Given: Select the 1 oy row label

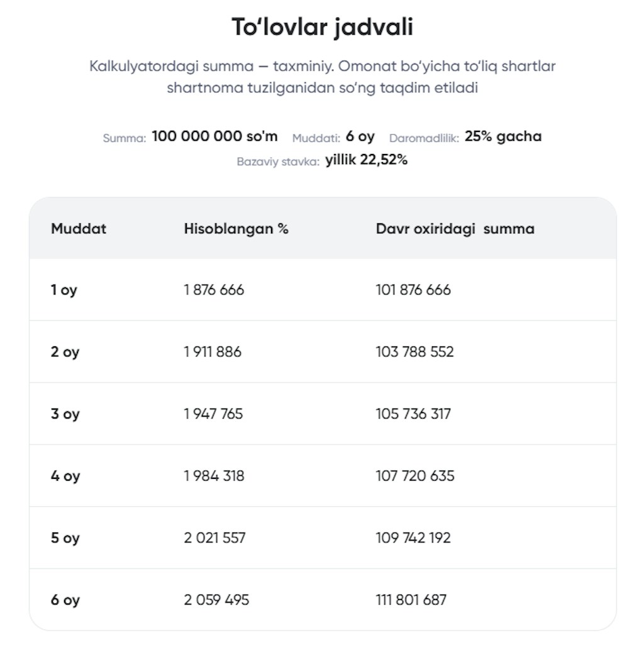Looking at the screenshot, I should [x=64, y=290].
